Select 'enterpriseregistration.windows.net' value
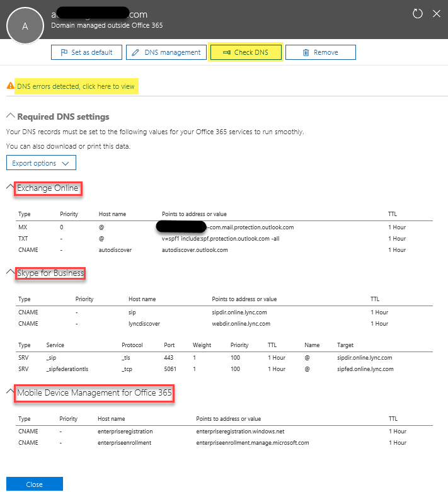Viewport: 448px width, 492px height. [x=240, y=432]
